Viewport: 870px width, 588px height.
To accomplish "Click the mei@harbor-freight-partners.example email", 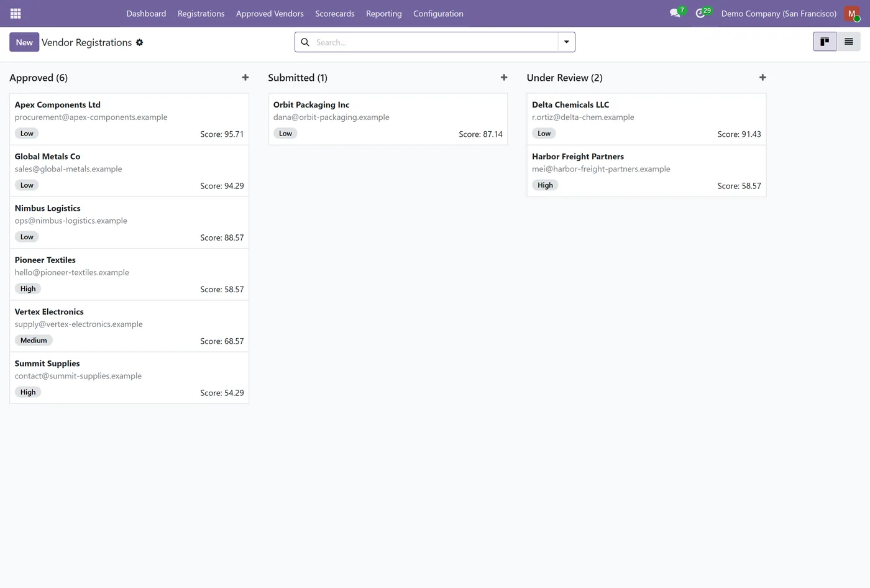I will (x=601, y=169).
